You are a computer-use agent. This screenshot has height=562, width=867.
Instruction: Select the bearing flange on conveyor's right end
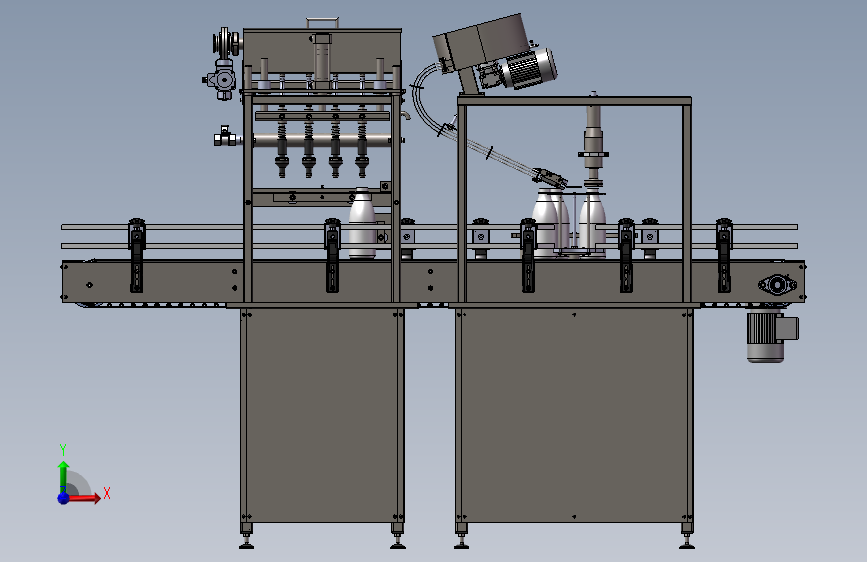click(x=777, y=285)
